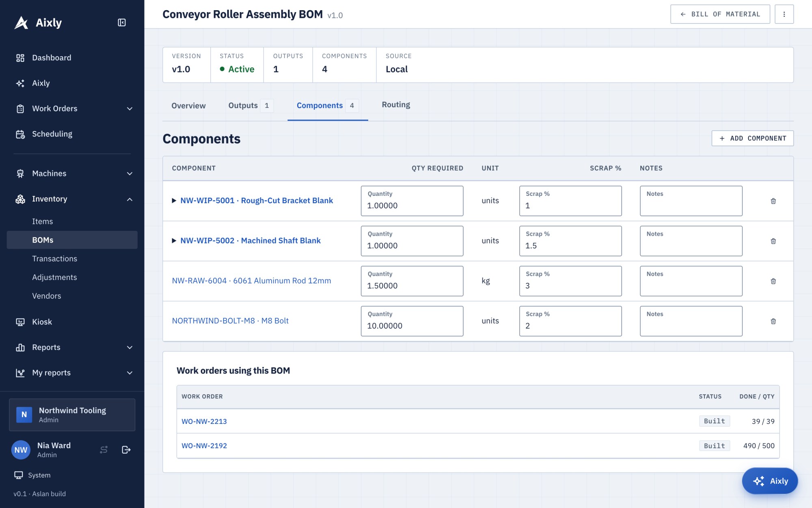Open Vendors under Inventory
The width and height of the screenshot is (812, 508).
click(72, 296)
